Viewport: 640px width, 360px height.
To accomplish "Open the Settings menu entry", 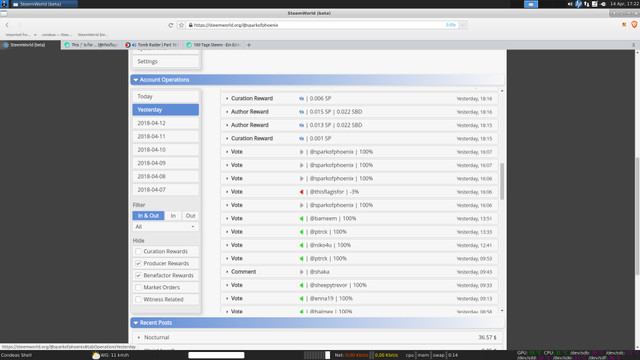I will pyautogui.click(x=165, y=61).
